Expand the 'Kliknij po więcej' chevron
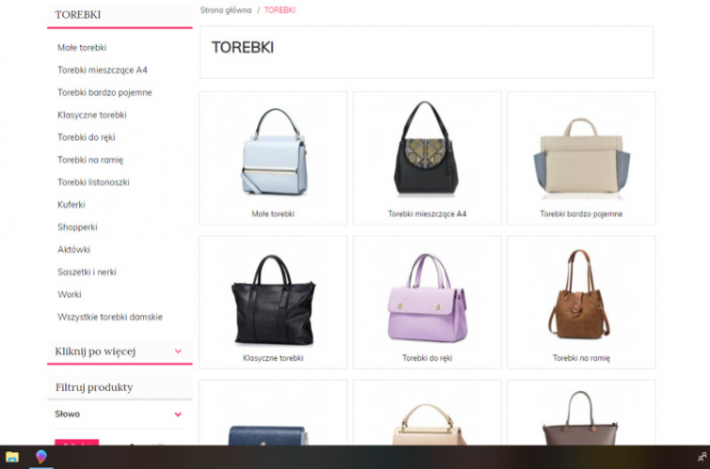 click(x=178, y=351)
